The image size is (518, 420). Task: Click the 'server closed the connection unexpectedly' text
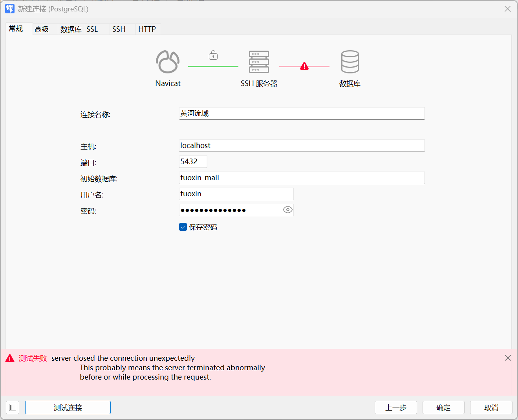coord(123,358)
